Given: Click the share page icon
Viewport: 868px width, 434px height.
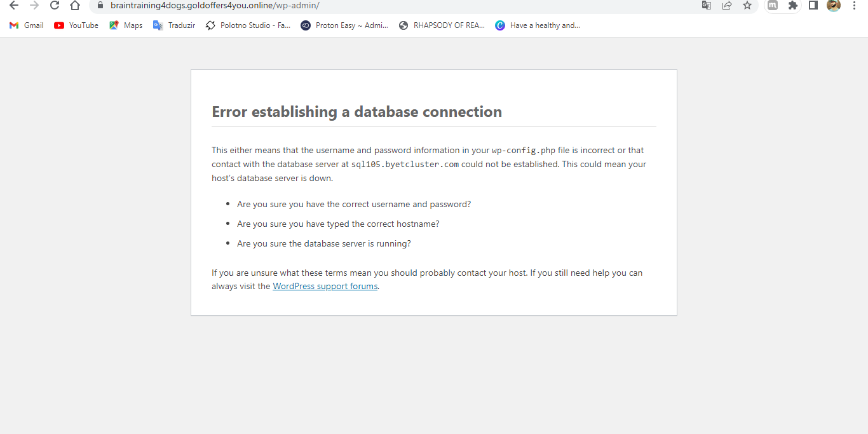Looking at the screenshot, I should pos(727,6).
